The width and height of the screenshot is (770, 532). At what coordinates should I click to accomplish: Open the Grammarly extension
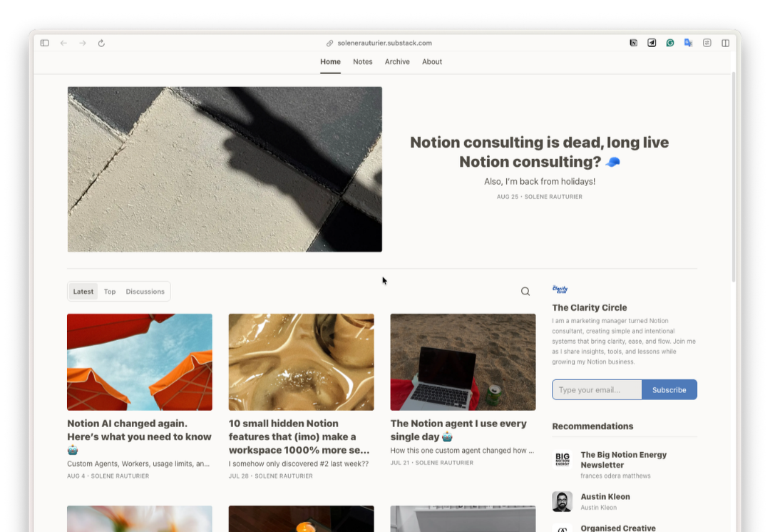click(x=669, y=44)
